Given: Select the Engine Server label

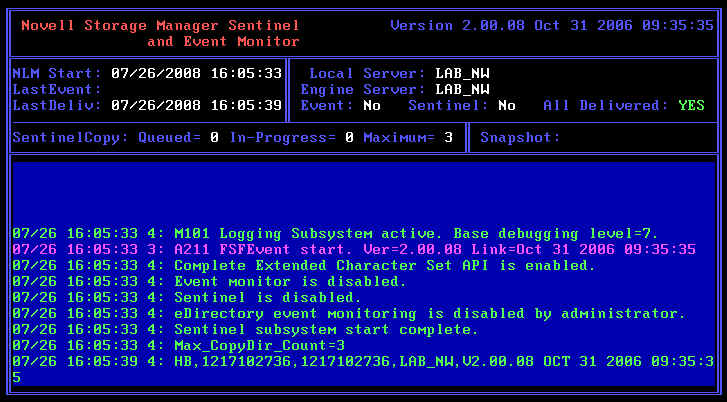Looking at the screenshot, I should click(363, 89).
